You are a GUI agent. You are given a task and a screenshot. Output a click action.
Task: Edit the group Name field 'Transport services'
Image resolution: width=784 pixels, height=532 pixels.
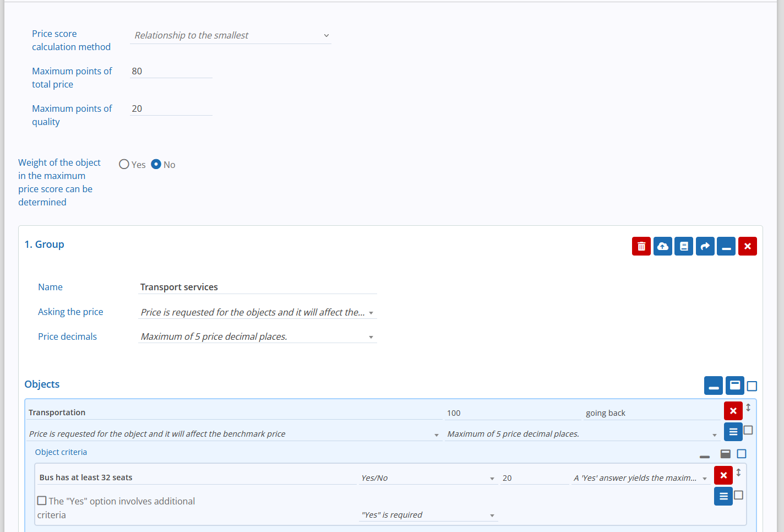pyautogui.click(x=258, y=287)
